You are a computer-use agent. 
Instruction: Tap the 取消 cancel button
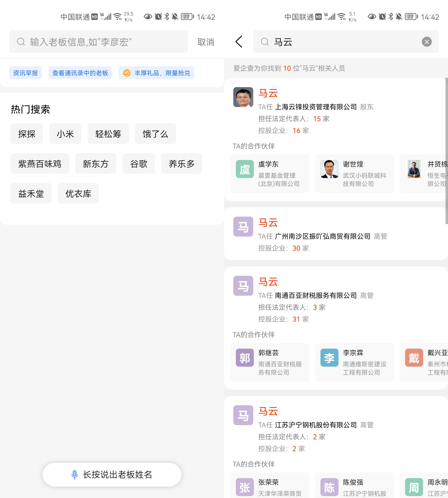coord(206,42)
